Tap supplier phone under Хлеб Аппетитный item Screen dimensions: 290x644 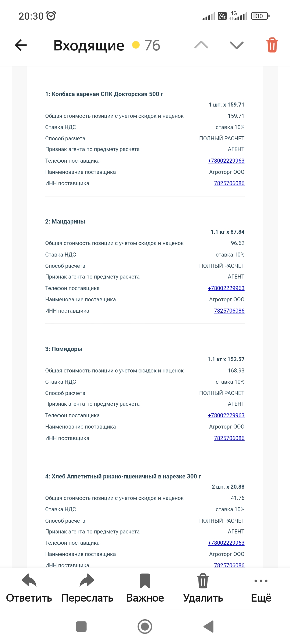point(226,543)
